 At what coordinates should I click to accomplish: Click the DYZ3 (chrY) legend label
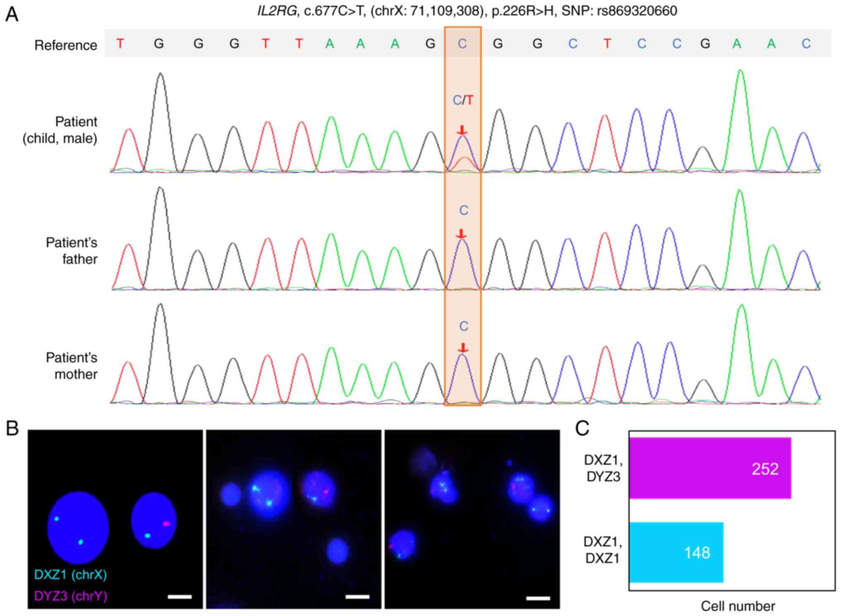point(70,596)
